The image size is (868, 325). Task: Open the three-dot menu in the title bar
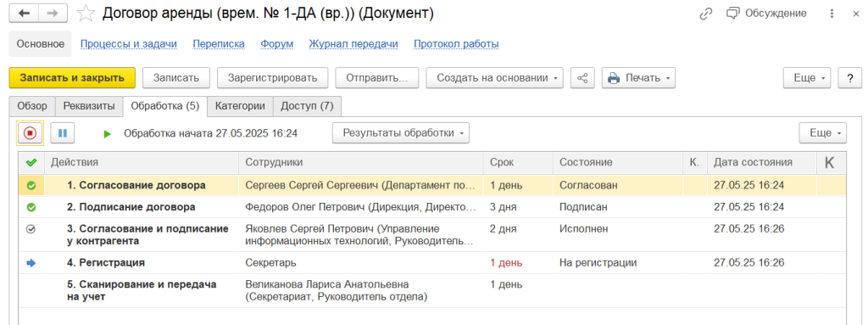coord(832,14)
